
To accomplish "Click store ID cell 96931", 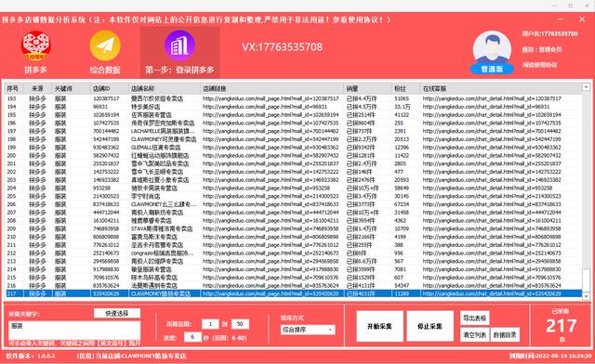I will [100, 107].
